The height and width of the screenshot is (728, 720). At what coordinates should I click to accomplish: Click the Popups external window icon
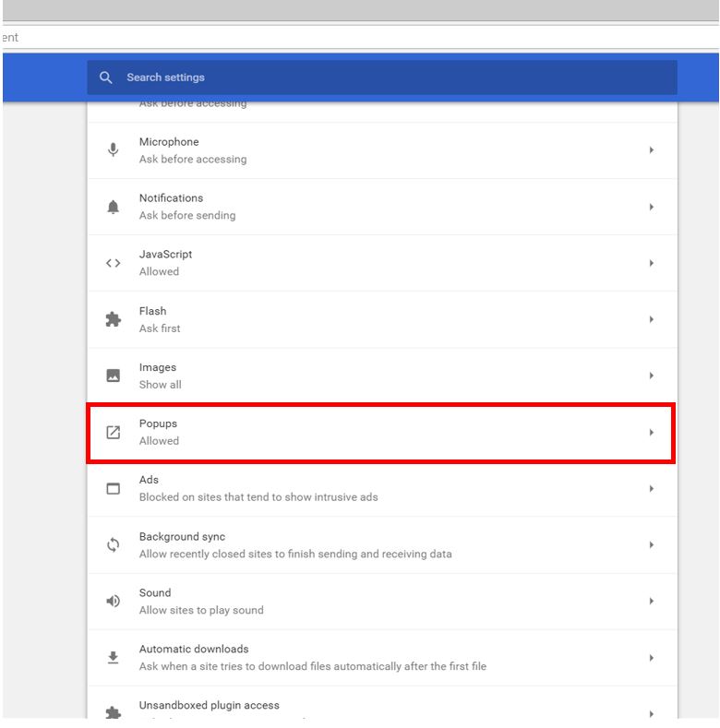coord(113,432)
